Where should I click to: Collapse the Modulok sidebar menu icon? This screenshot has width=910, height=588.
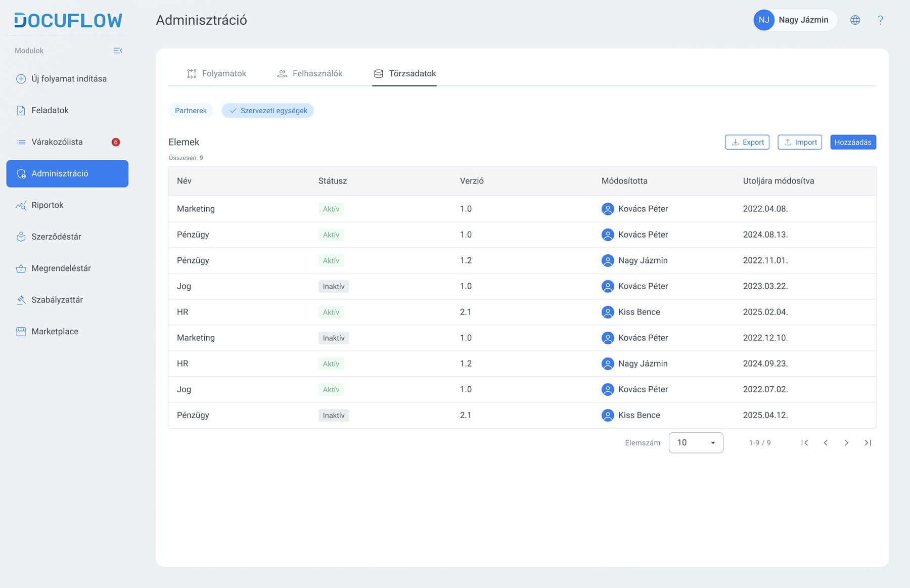(x=118, y=51)
